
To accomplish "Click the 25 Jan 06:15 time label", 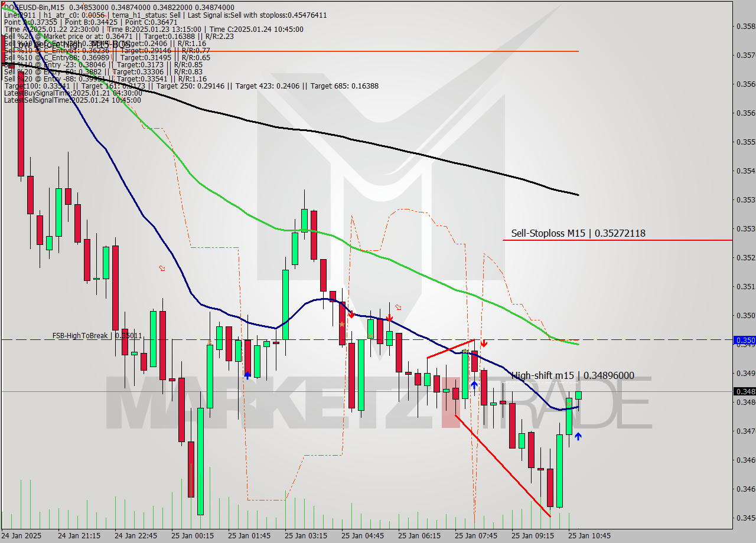I will tap(419, 536).
